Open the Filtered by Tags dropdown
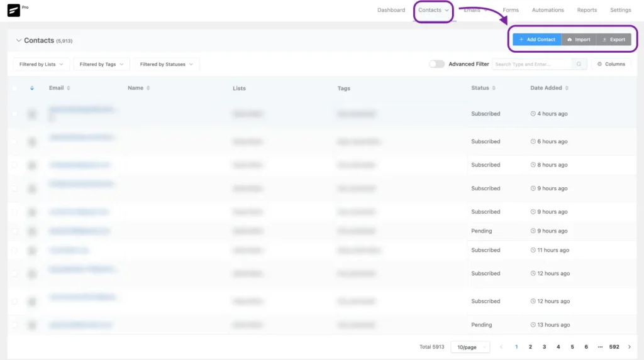This screenshot has height=360, width=644. pyautogui.click(x=101, y=64)
